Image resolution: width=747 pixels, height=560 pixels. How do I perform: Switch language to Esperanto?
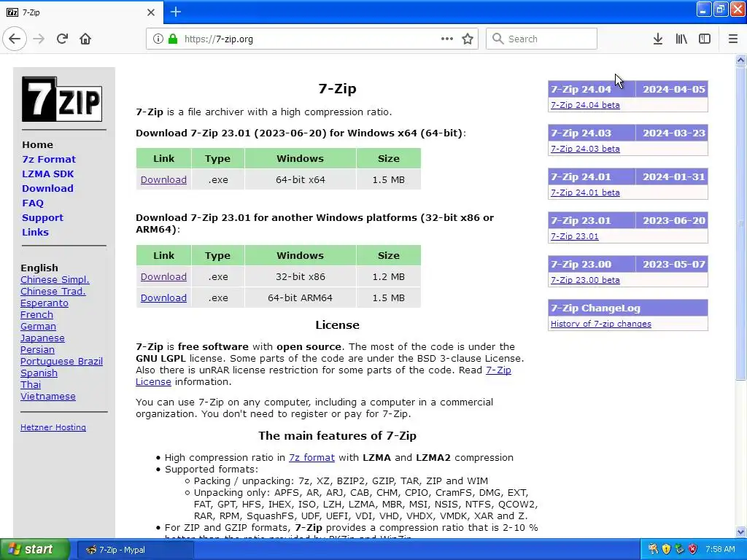44,303
